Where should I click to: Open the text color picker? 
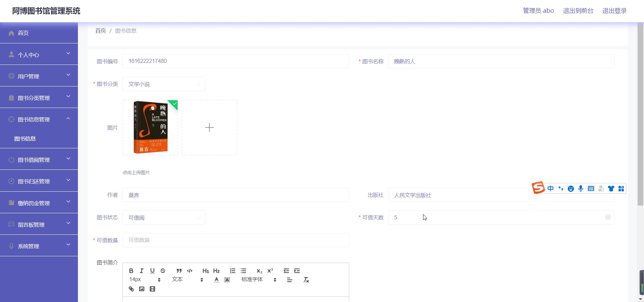[217, 280]
